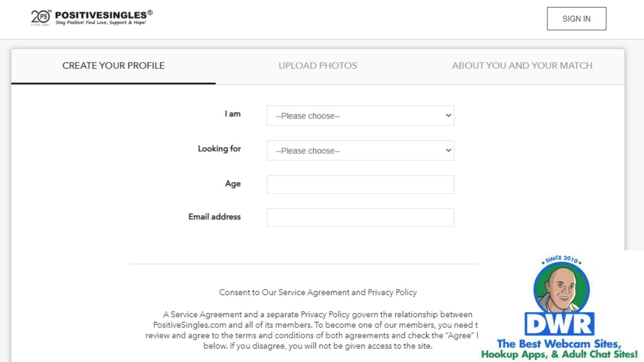
Task: Open the 'Looking for' dropdown
Action: (x=360, y=150)
